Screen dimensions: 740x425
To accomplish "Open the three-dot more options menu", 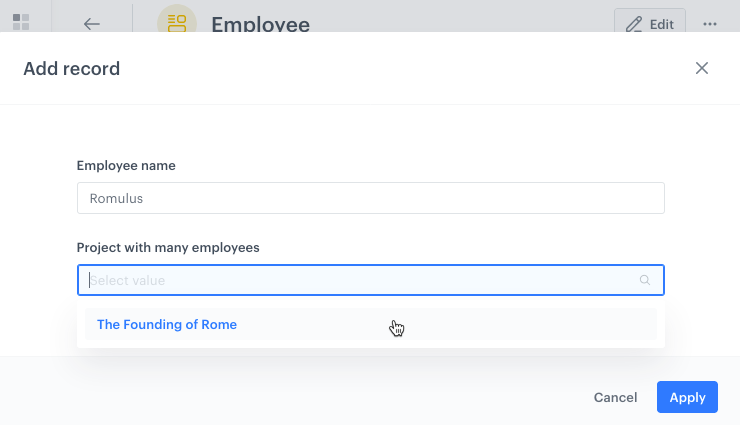I will click(710, 24).
